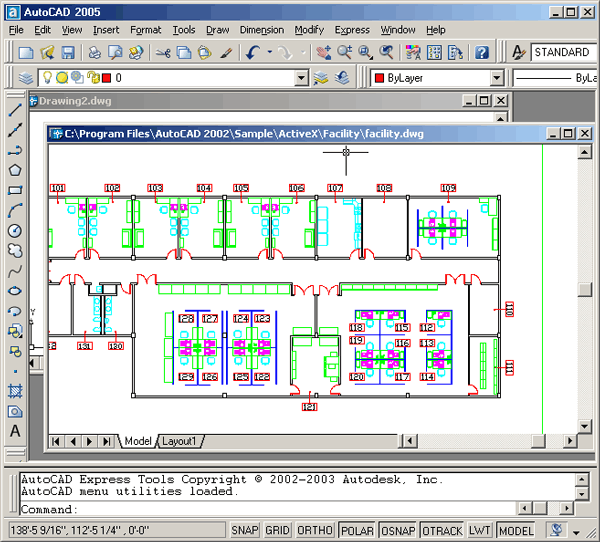Open the Format menu
This screenshot has width=600, height=542.
click(x=145, y=30)
